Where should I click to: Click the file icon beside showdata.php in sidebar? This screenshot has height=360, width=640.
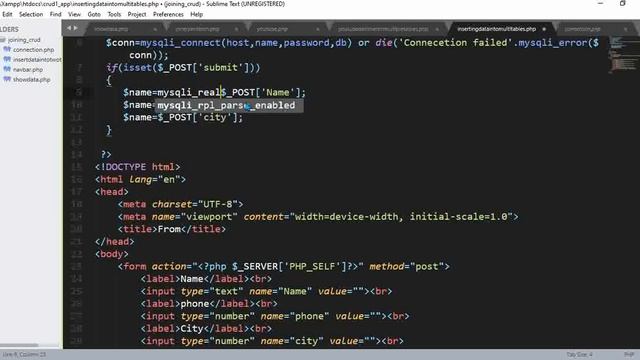pos(7,79)
